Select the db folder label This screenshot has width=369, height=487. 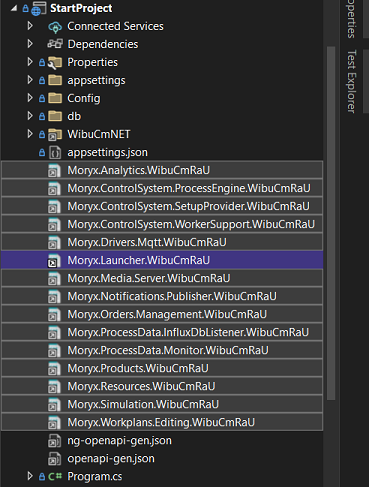pos(74,116)
